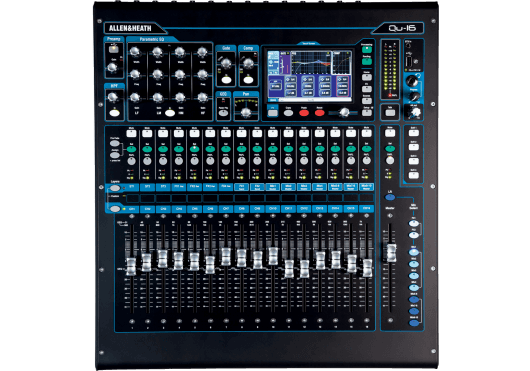Click the Allen & Heath logo
The height and width of the screenshot is (371, 530).
(x=130, y=28)
